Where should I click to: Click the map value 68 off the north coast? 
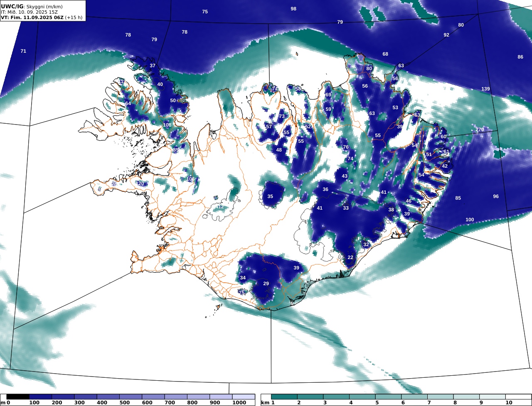pos(385,54)
